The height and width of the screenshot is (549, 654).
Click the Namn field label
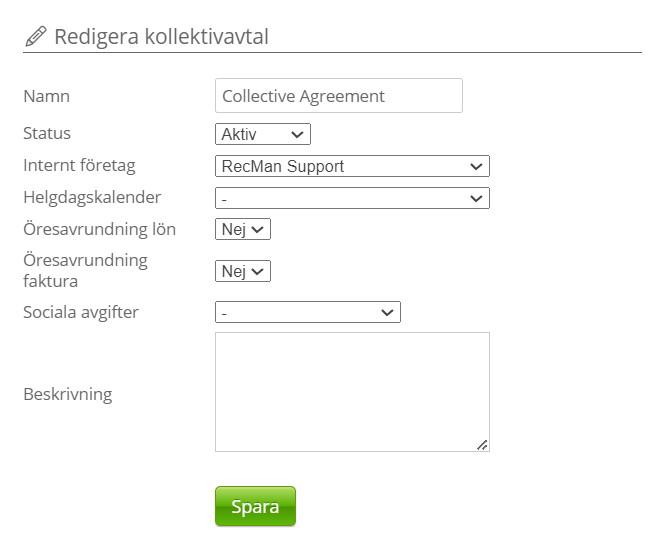46,97
